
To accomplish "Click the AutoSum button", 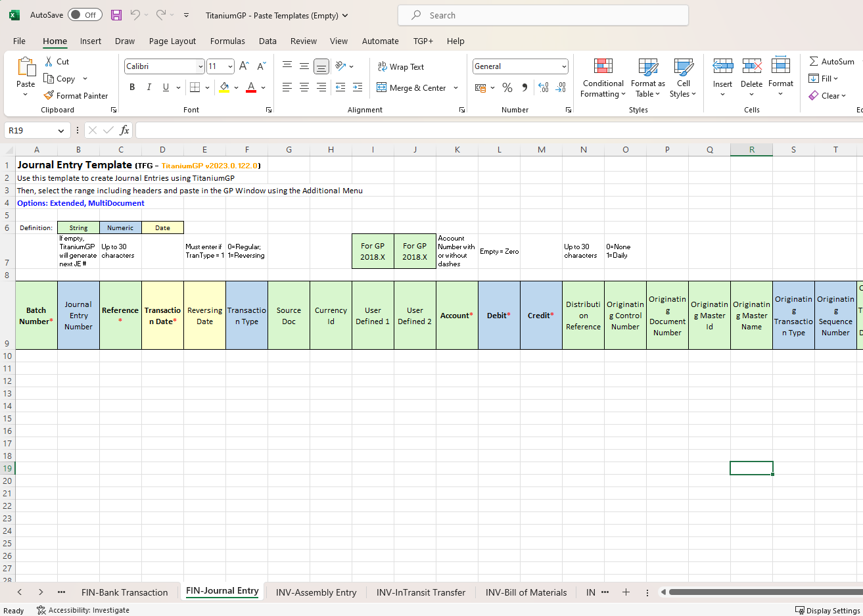I will (x=832, y=61).
